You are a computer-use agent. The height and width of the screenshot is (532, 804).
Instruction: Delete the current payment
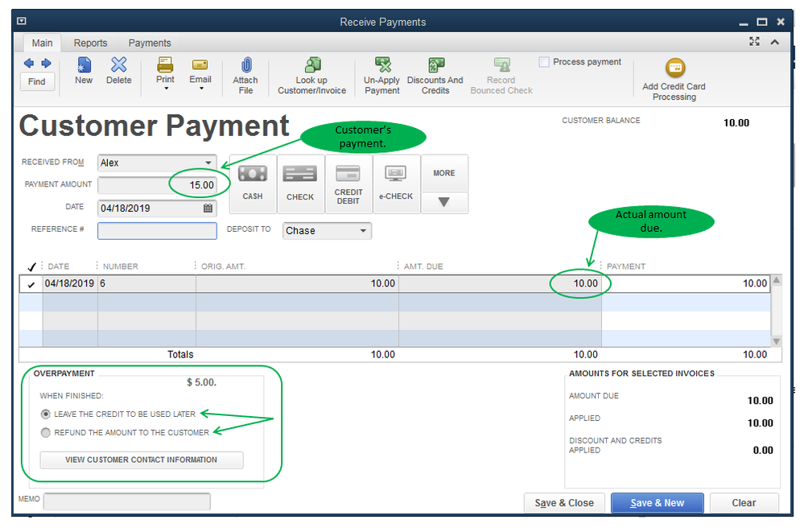(x=118, y=71)
